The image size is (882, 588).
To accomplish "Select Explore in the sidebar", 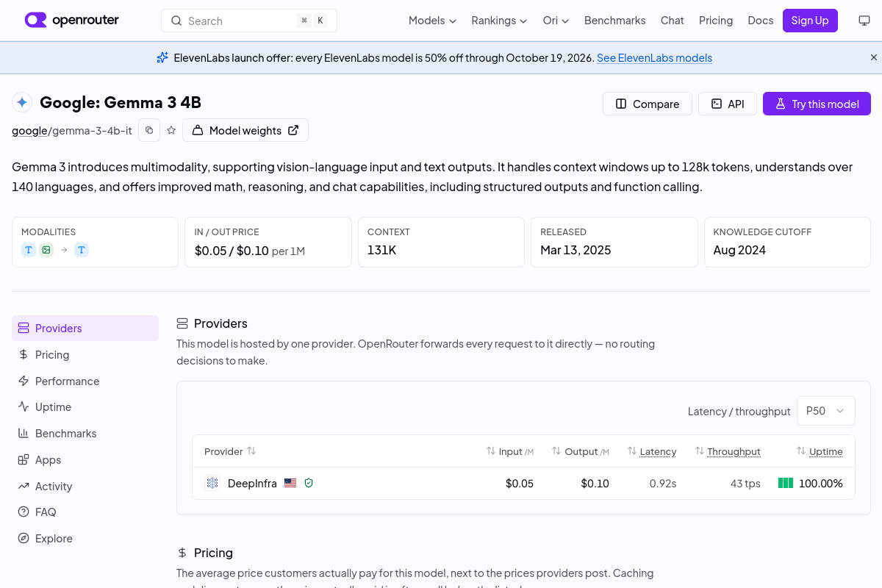I will (85, 538).
